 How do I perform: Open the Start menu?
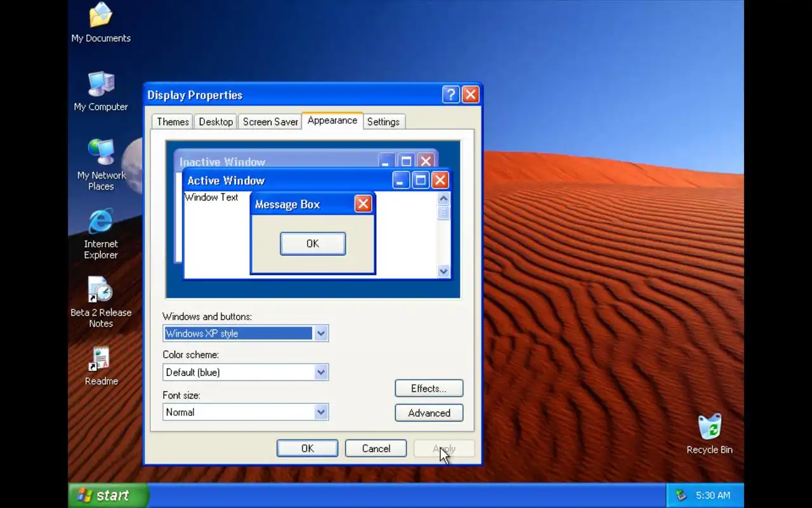click(x=108, y=495)
